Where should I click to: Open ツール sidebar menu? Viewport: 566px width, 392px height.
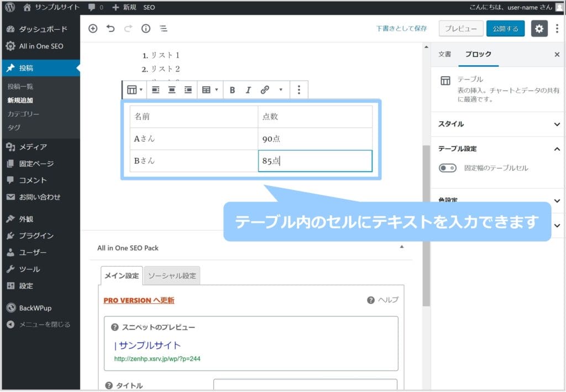41,269
